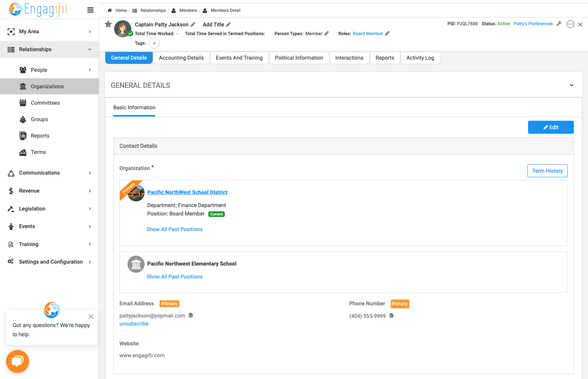Favorite this member with the star icon
Image resolution: width=588 pixels, height=379 pixels.
coord(108,24)
